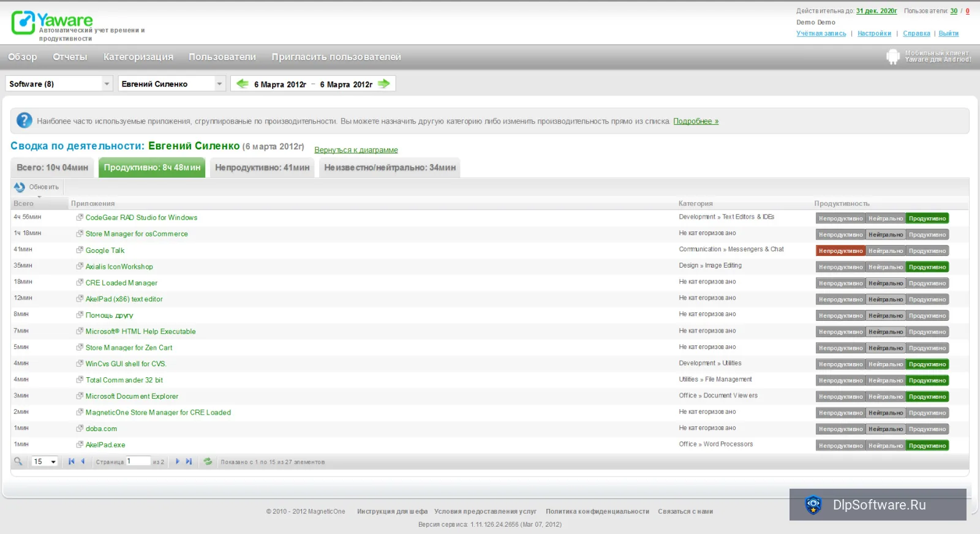This screenshot has width=980, height=534.
Task: Click the Выйти logout link
Action: (948, 34)
